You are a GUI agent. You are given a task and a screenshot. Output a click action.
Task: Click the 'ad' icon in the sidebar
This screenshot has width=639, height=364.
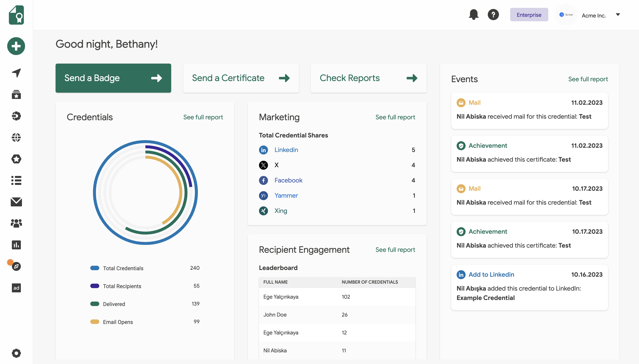pos(16,288)
